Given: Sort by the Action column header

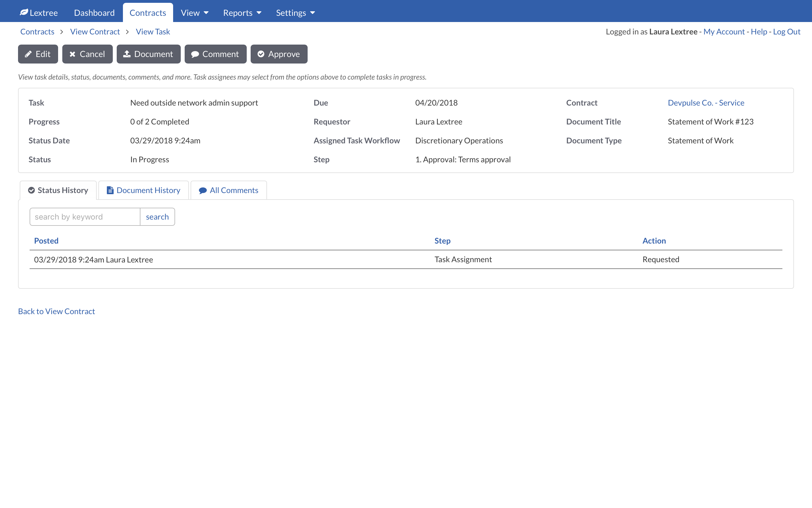Looking at the screenshot, I should [x=654, y=240].
